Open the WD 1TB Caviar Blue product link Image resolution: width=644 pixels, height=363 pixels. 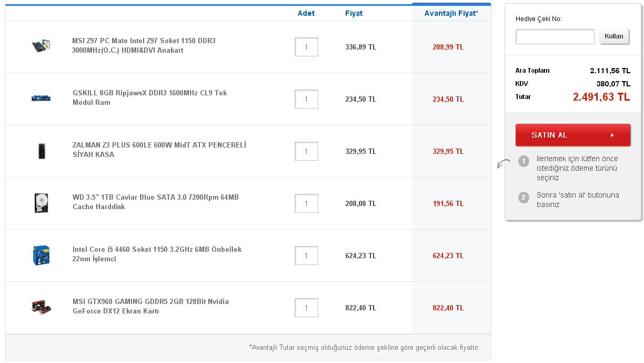155,202
